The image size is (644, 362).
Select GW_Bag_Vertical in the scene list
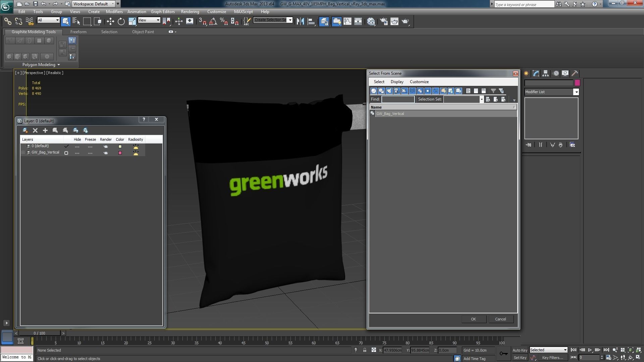tap(443, 114)
